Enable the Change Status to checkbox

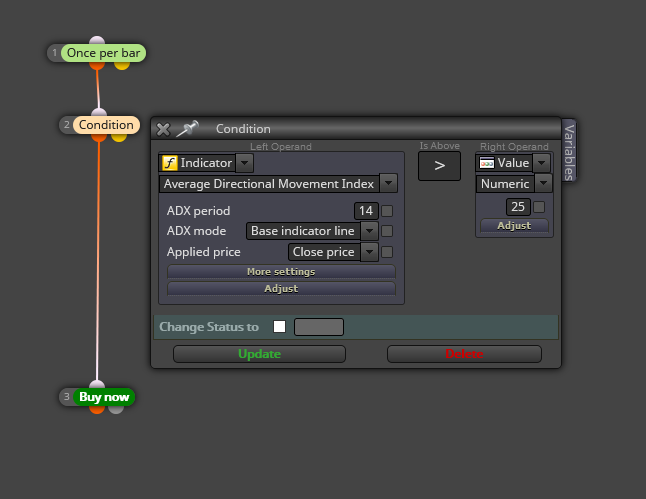279,327
